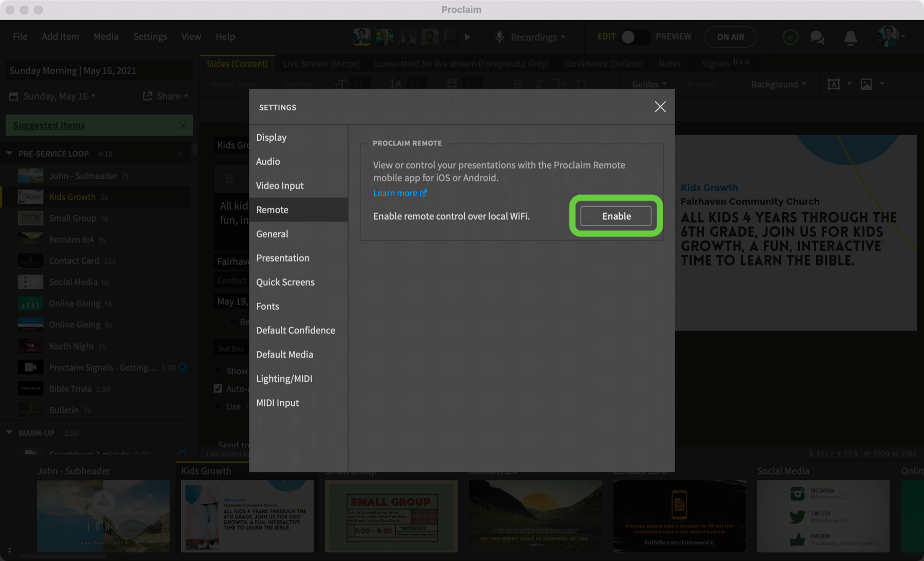This screenshot has height=561, width=924.
Task: Select the Remote settings section
Action: [x=298, y=210]
